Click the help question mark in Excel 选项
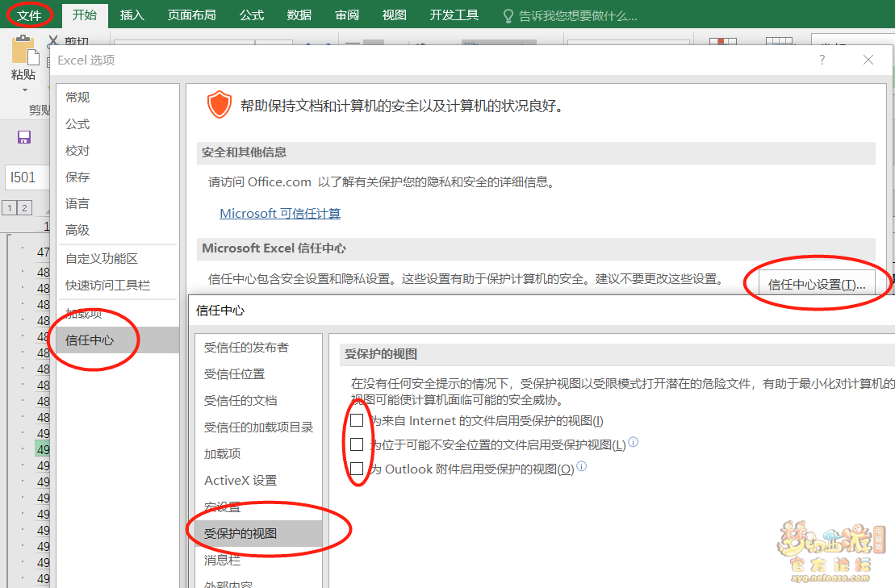 pyautogui.click(x=822, y=60)
